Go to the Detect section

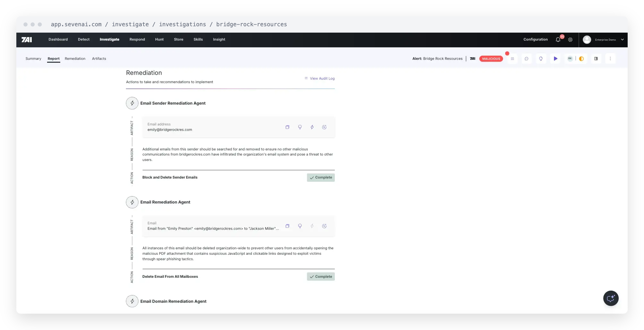click(84, 39)
